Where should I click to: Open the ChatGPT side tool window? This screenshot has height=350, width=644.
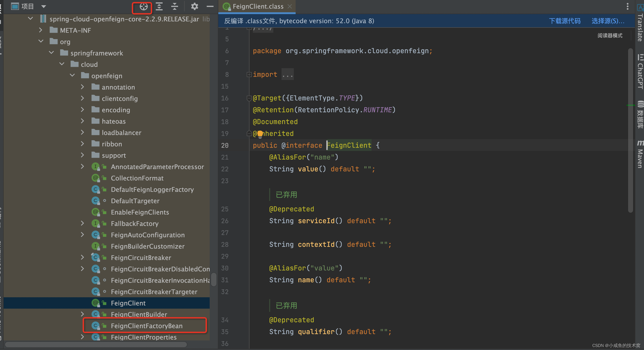pos(640,71)
